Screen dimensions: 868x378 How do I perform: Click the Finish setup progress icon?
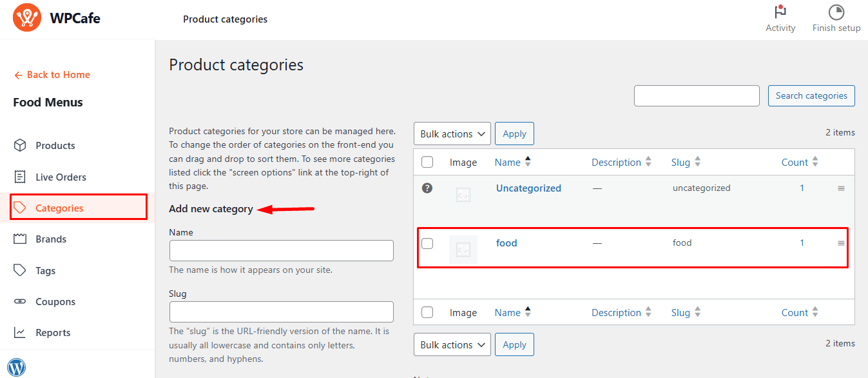[836, 12]
